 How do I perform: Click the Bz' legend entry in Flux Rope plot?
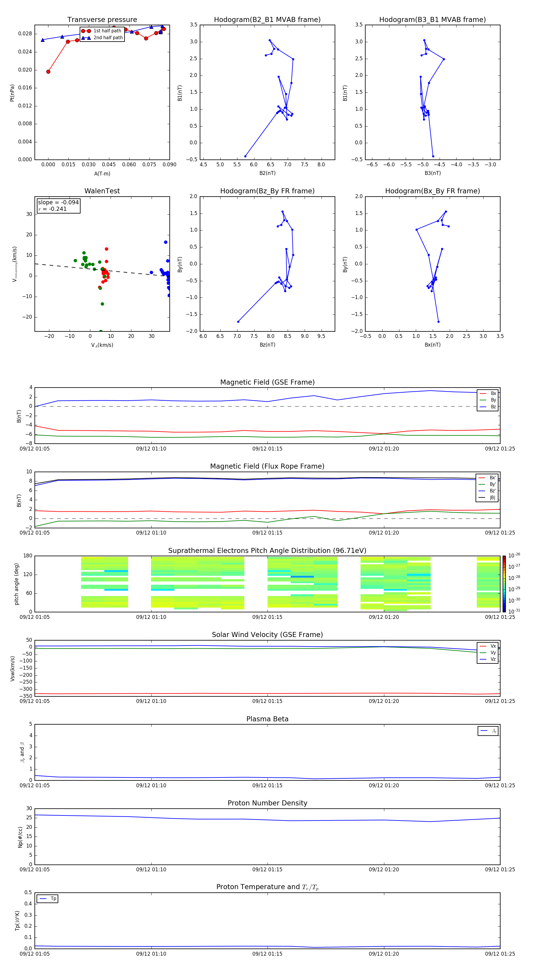(487, 491)
